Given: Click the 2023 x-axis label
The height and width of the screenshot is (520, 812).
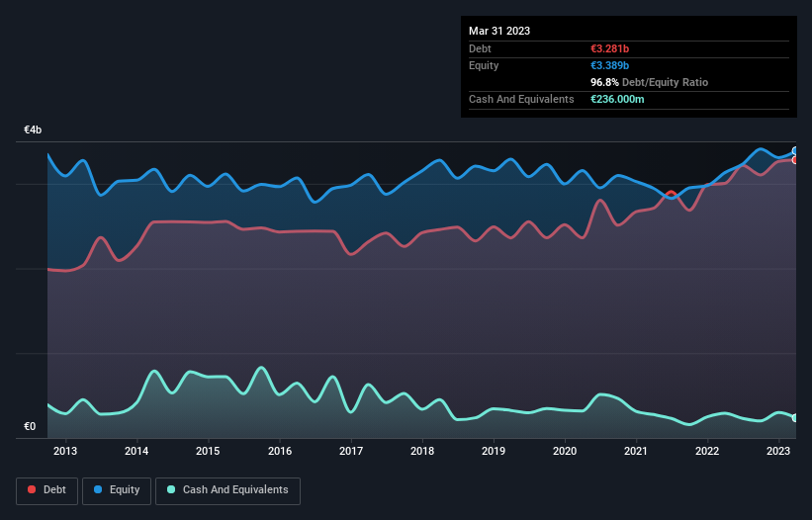Looking at the screenshot, I should pyautogui.click(x=778, y=451).
